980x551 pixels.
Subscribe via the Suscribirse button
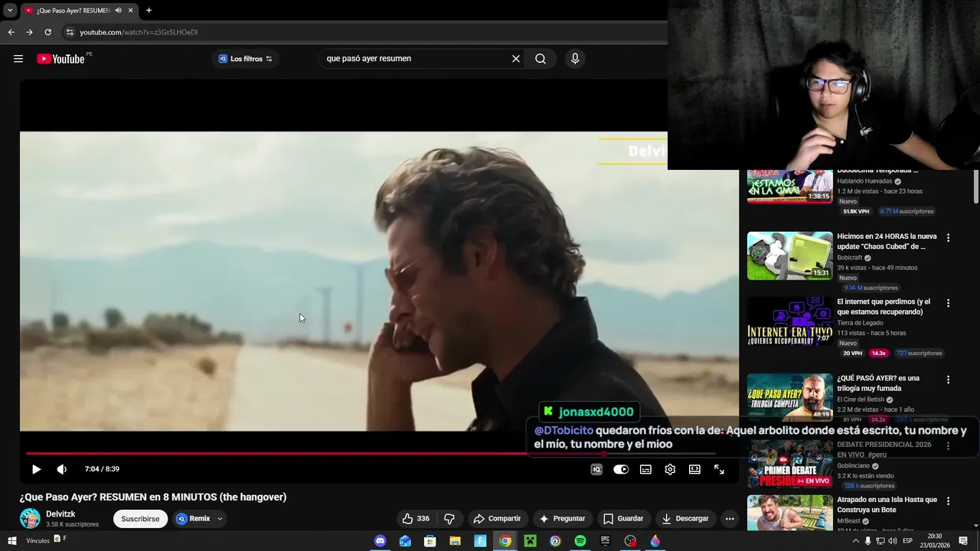140,518
